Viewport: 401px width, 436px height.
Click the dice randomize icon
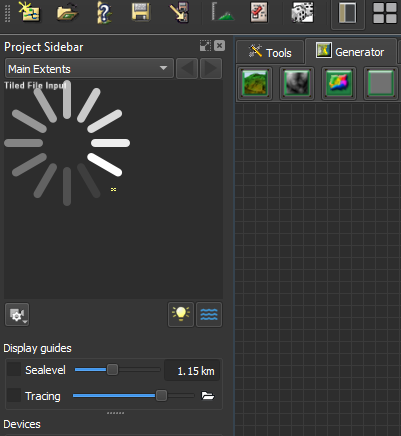[302, 12]
